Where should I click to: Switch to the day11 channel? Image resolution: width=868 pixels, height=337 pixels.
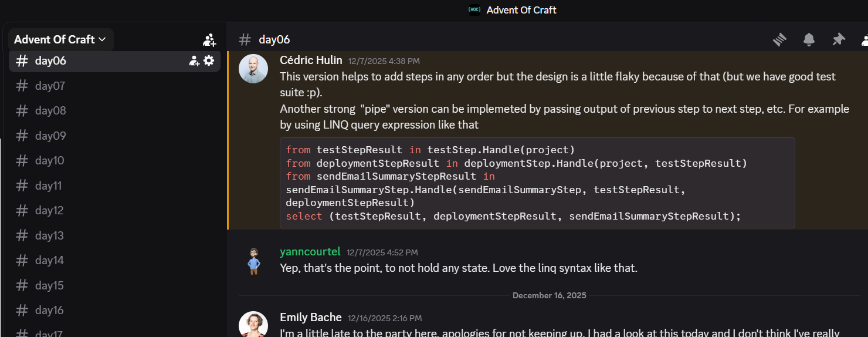[x=114, y=186]
